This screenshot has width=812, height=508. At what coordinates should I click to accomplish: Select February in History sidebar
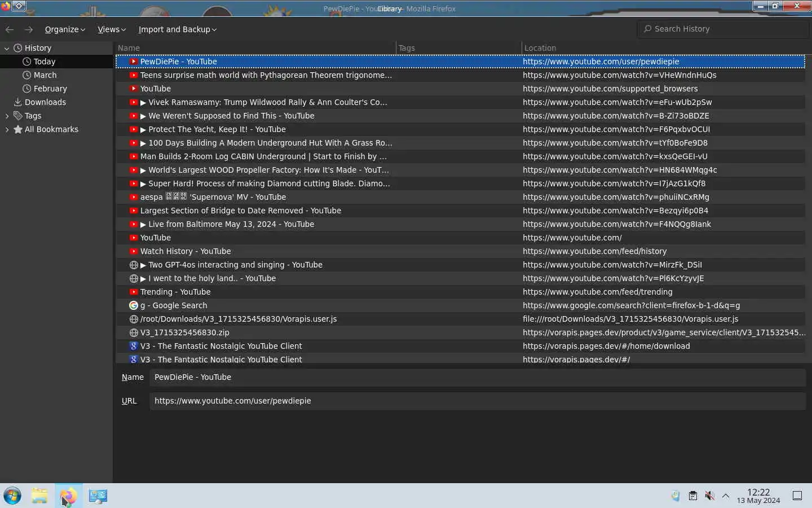coord(56,89)
